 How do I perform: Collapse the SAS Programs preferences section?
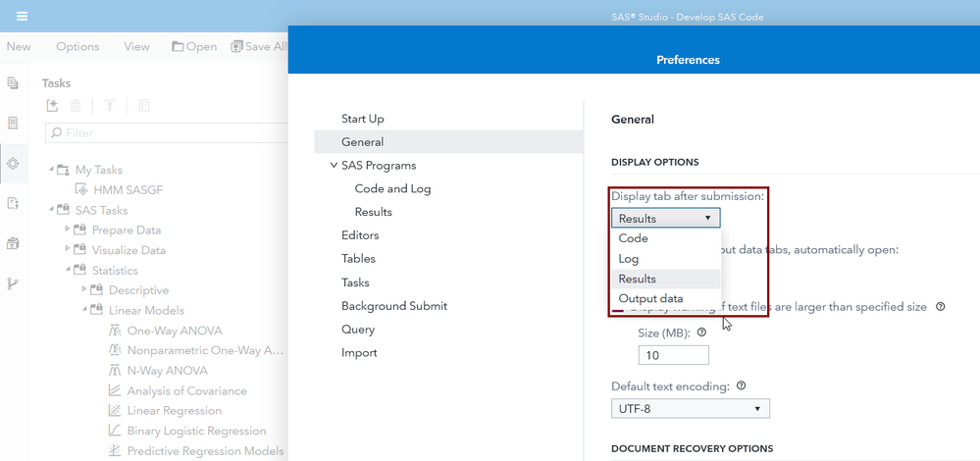[x=334, y=166]
